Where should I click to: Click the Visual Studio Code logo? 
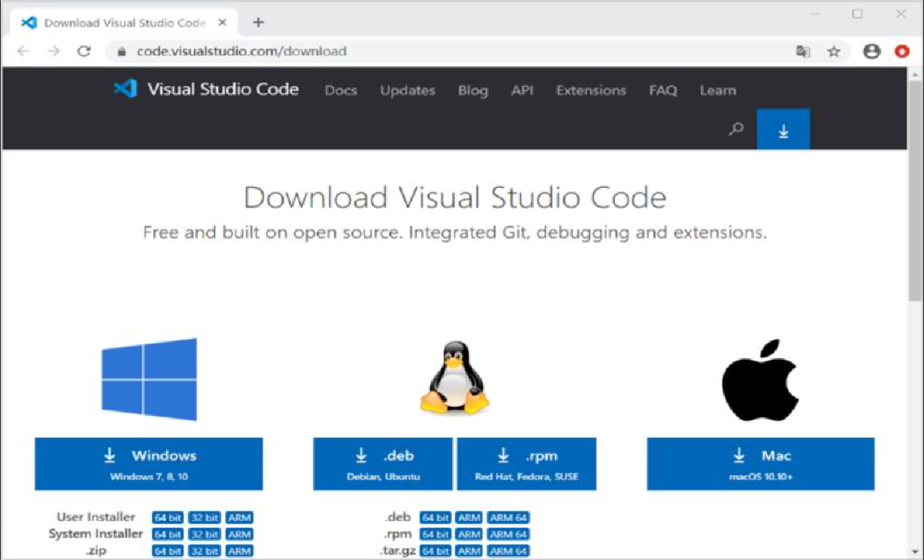[206, 89]
